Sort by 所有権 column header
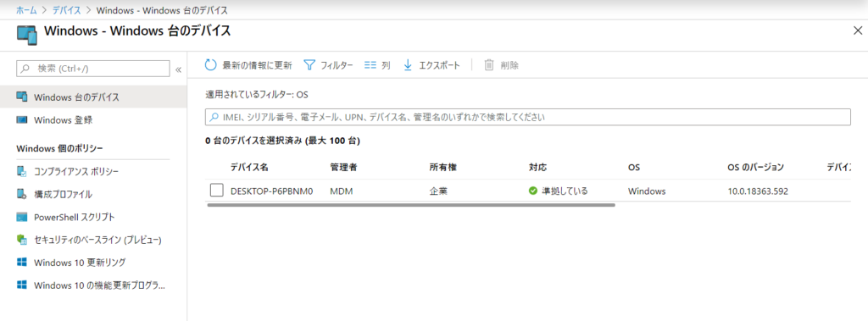The width and height of the screenshot is (868, 321). [x=442, y=167]
